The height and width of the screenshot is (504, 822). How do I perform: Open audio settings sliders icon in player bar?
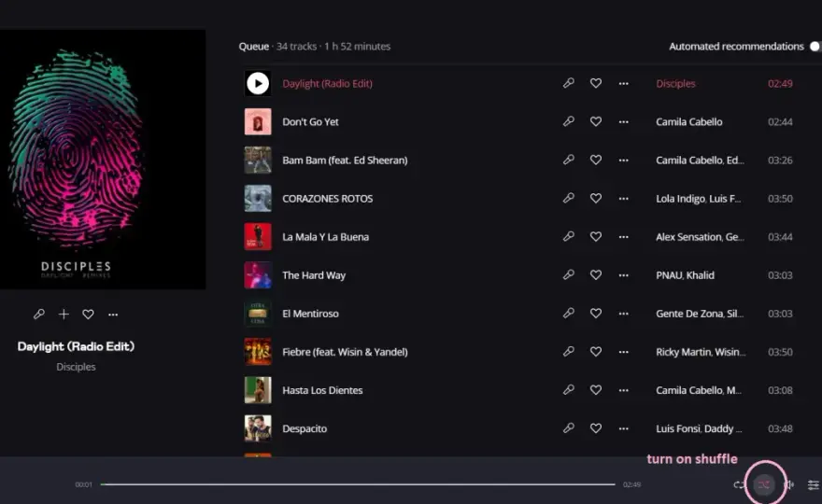[813, 485]
